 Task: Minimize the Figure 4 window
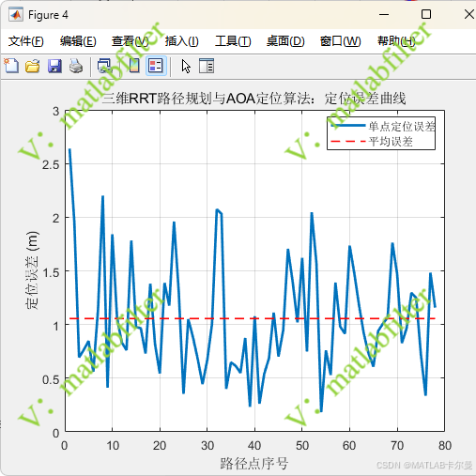pos(384,14)
